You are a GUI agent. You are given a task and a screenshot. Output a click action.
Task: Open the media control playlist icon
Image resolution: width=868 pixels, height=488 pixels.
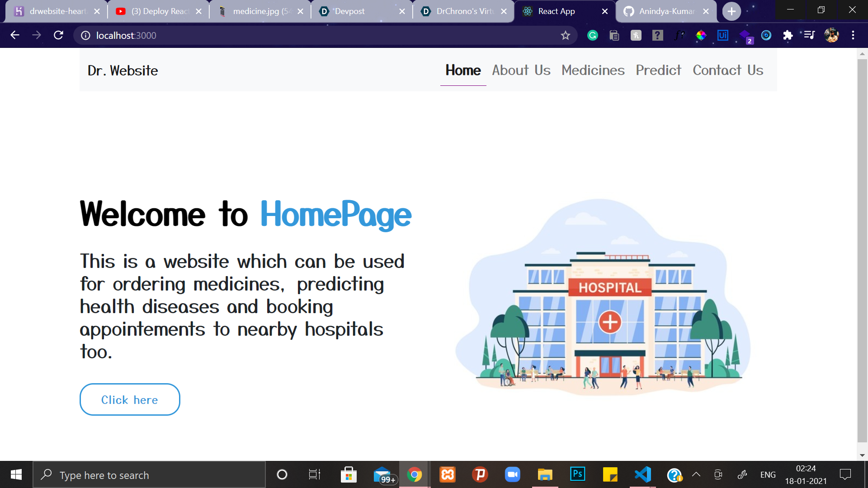[x=809, y=35]
